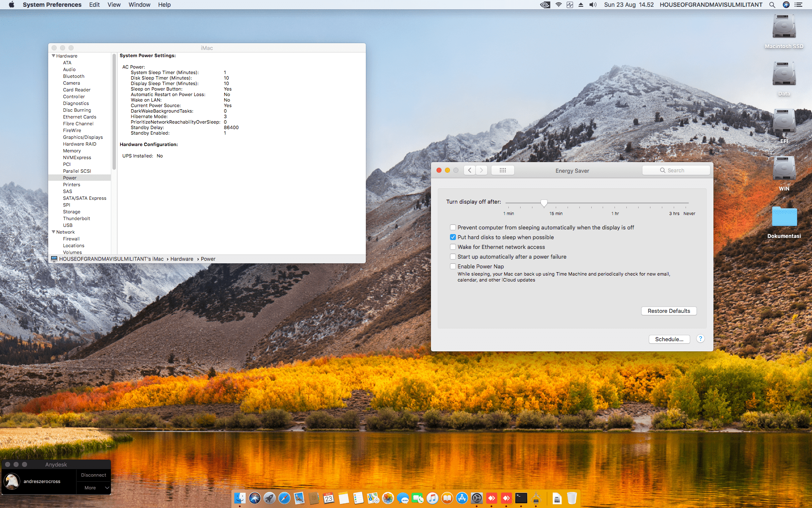This screenshot has height=508, width=812.
Task: Collapse the Network tree section
Action: click(x=54, y=232)
